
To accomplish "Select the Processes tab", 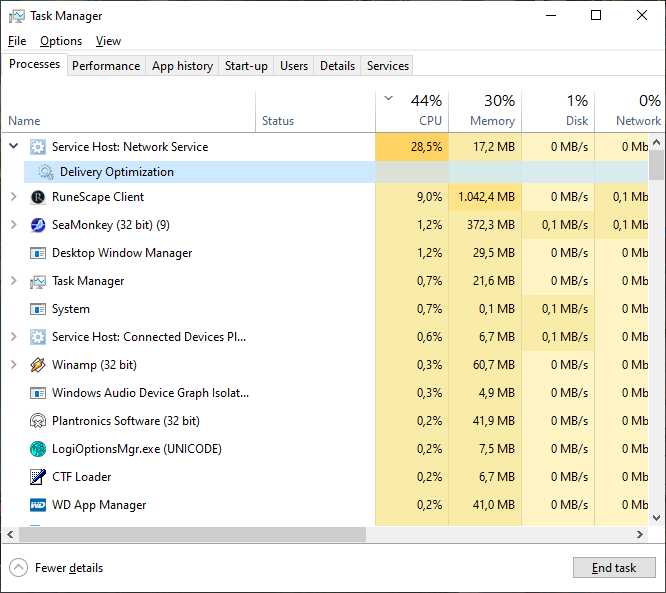I will (x=34, y=64).
